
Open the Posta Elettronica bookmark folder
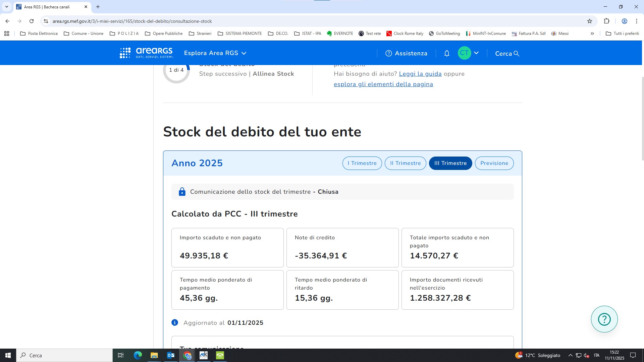(39, 34)
